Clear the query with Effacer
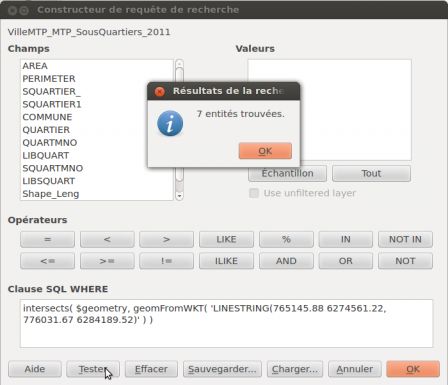Screen dimensions: 448x385 pos(151,369)
